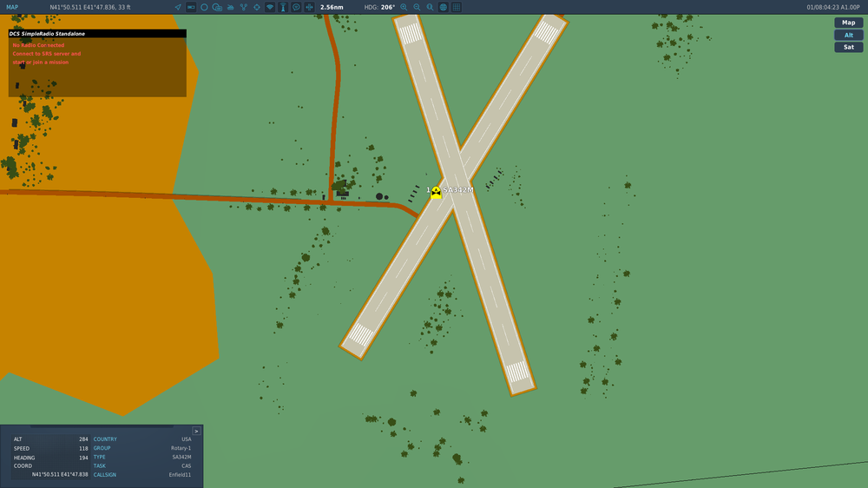Toggle the ruler measurement tool icon
This screenshot has height=488, width=868.
191,7
